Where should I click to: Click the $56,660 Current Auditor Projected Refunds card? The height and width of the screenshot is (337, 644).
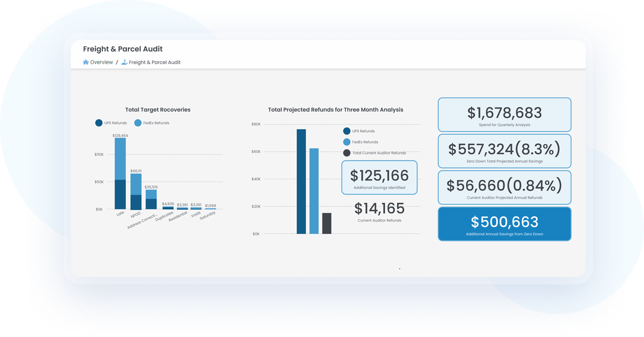coord(504,187)
